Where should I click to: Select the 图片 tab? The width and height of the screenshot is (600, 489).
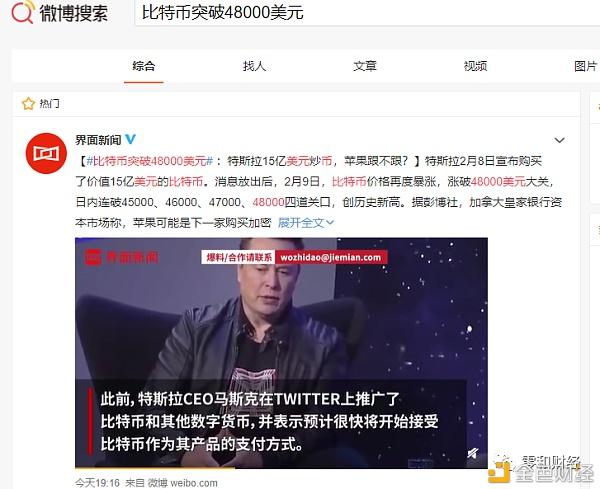click(x=586, y=66)
